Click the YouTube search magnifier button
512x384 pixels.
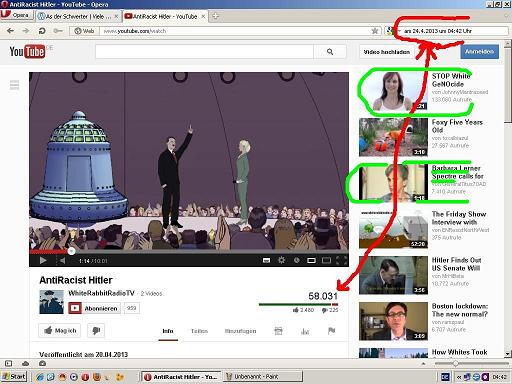330,52
